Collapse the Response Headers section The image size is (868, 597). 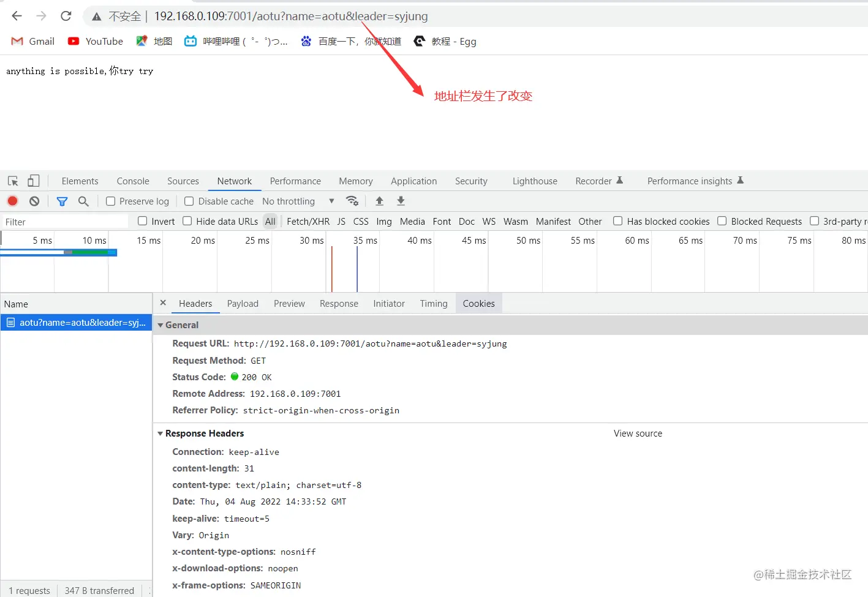160,434
